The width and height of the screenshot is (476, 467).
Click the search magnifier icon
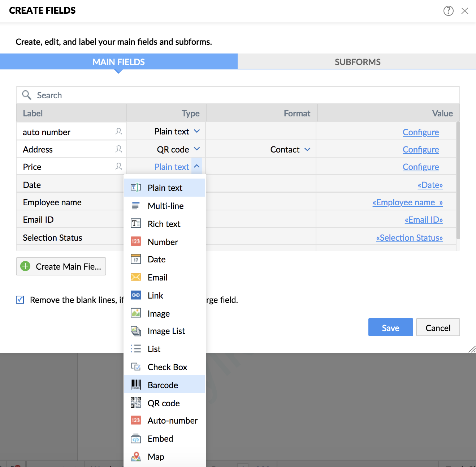pos(27,95)
